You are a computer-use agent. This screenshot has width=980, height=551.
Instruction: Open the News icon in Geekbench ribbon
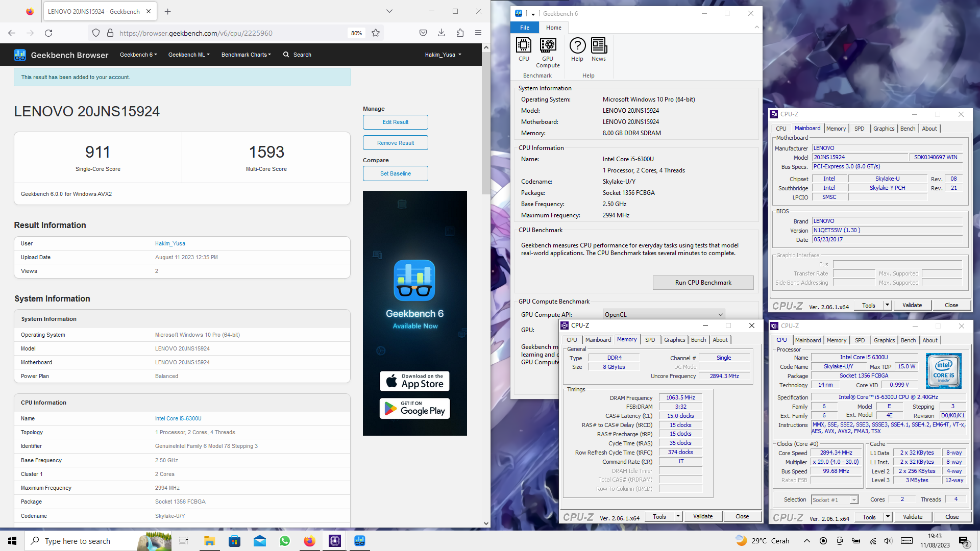[x=599, y=49]
